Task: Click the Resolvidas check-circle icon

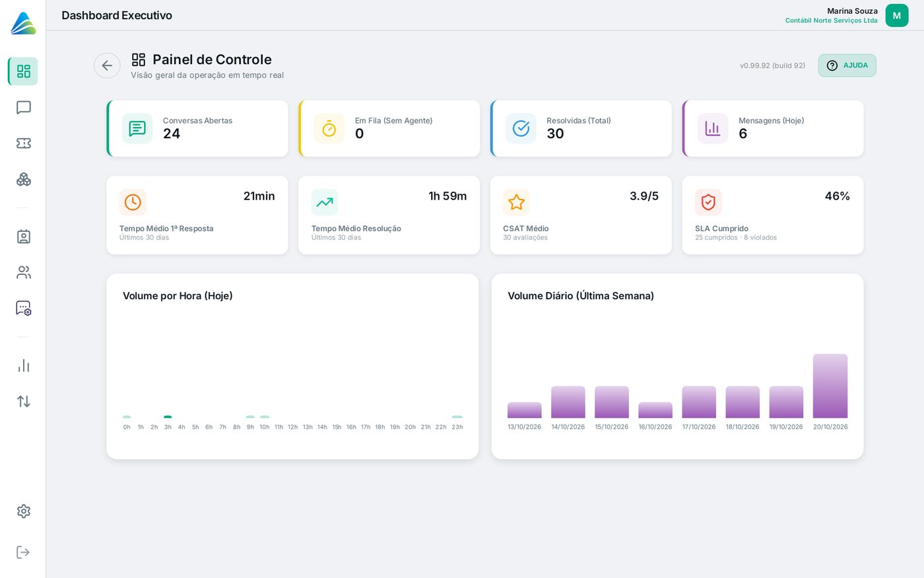Action: (x=521, y=128)
